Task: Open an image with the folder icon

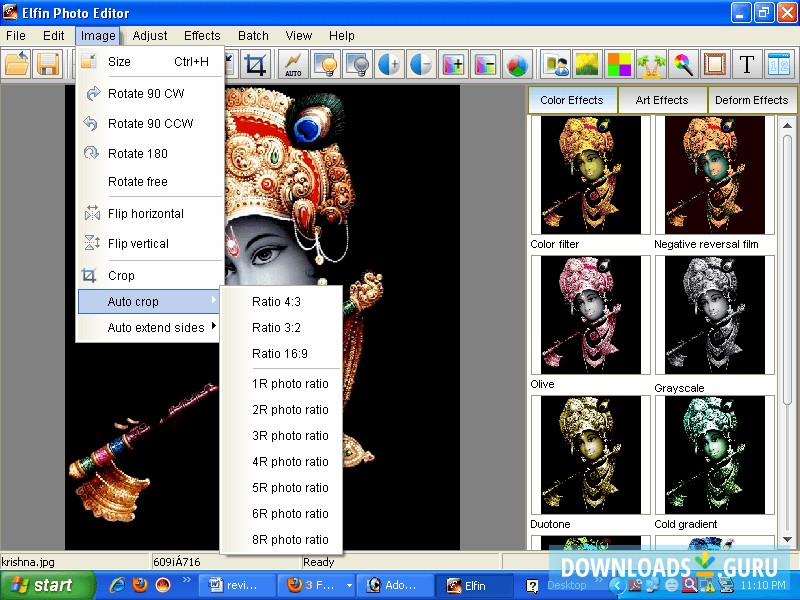Action: [x=17, y=64]
